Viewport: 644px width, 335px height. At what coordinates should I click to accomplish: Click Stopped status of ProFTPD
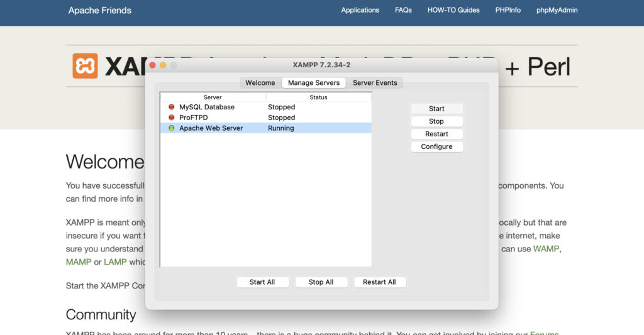coord(281,118)
